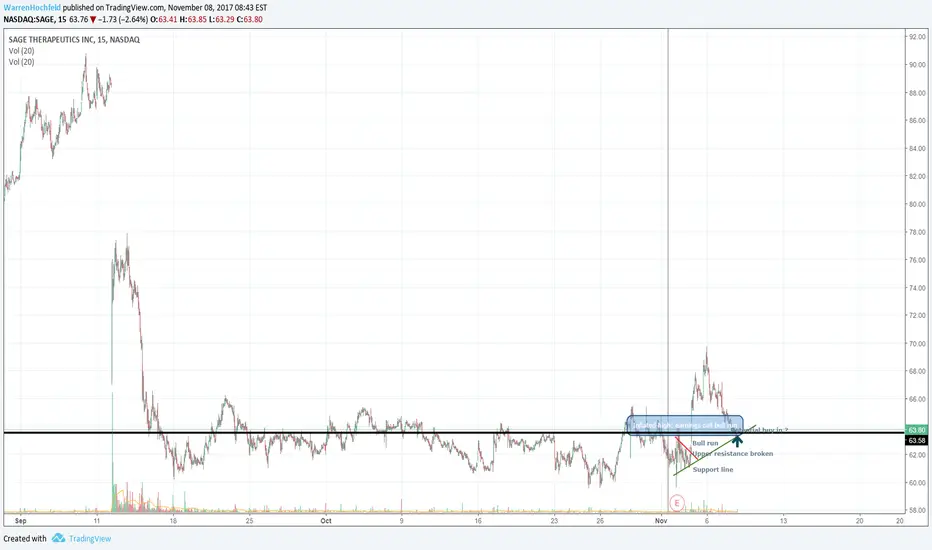Select the blue Inflated high annotation box
This screenshot has width=932, height=550.
[685, 425]
